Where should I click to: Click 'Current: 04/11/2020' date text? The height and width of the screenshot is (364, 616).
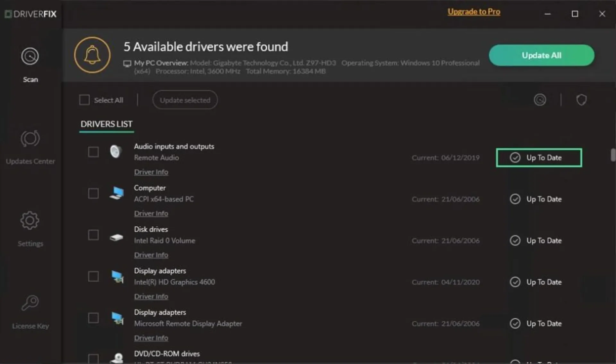(446, 282)
